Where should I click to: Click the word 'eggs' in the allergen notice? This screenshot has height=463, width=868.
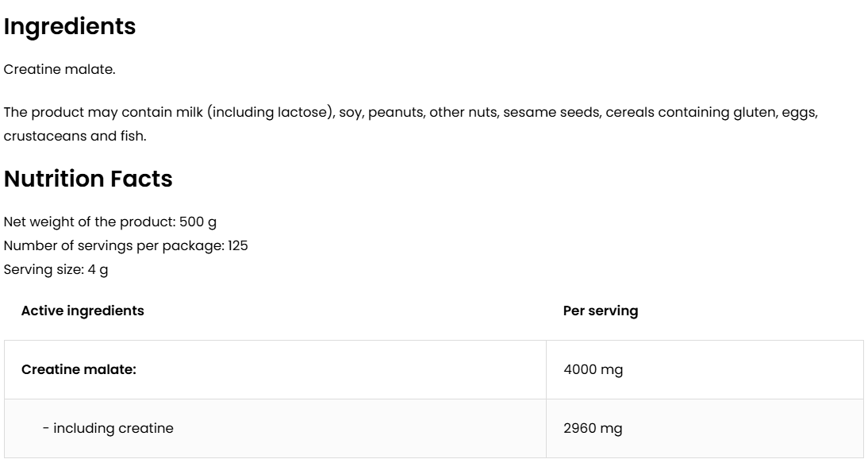point(800,112)
